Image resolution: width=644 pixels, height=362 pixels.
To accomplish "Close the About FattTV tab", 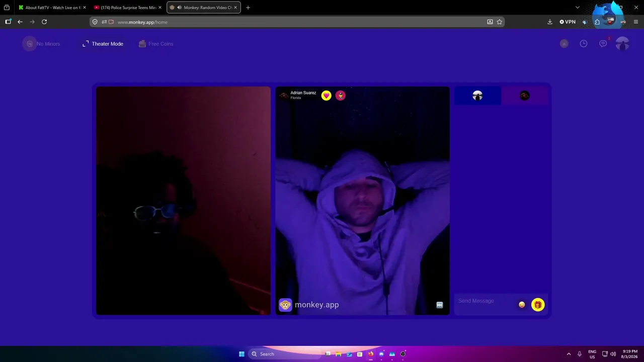I will click(x=84, y=8).
